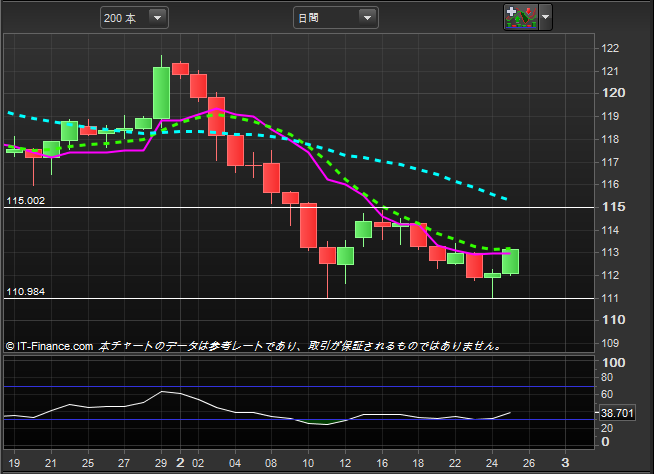Click the month marker 3 on time axis

565,463
